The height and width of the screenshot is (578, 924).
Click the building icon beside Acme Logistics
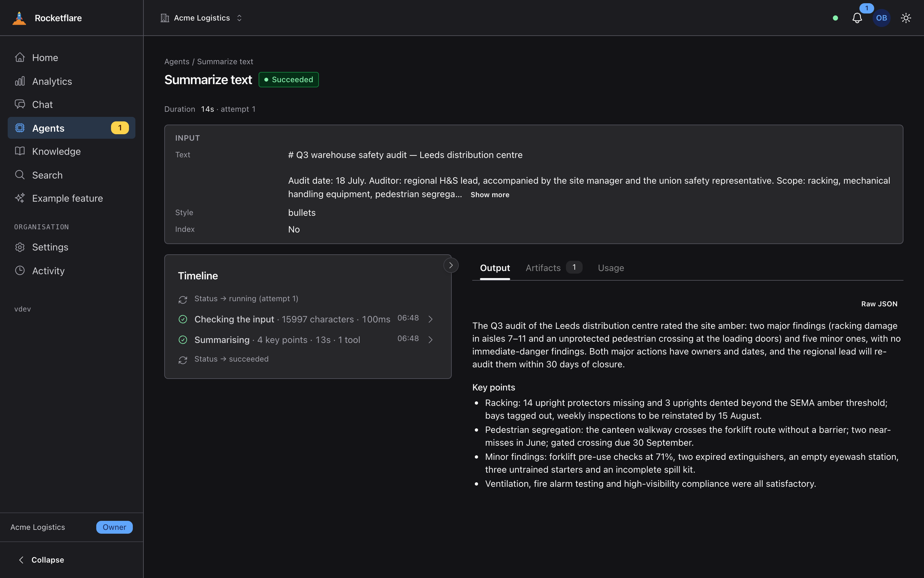(165, 18)
